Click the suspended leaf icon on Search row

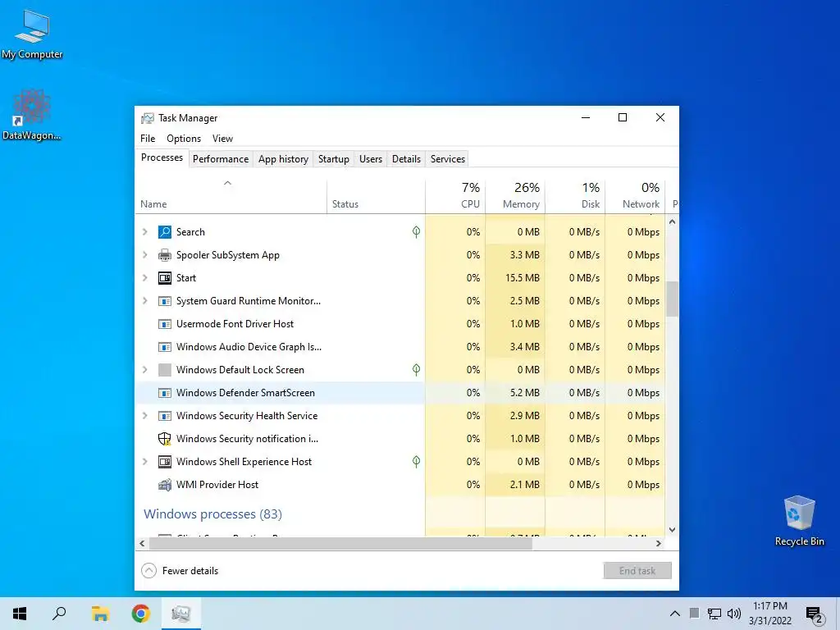pyautogui.click(x=416, y=232)
